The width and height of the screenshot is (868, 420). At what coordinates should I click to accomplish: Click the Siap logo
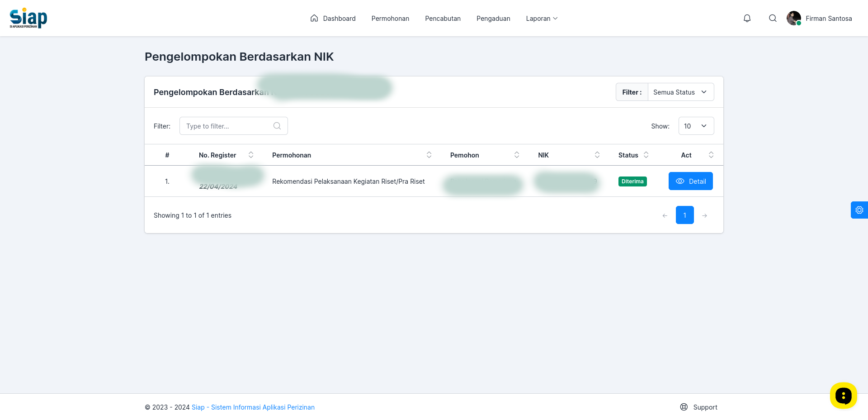click(x=28, y=18)
